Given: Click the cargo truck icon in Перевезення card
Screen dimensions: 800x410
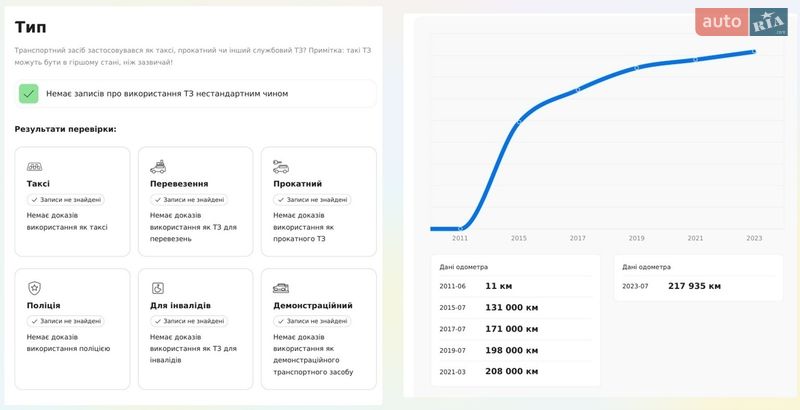Looking at the screenshot, I should (158, 166).
